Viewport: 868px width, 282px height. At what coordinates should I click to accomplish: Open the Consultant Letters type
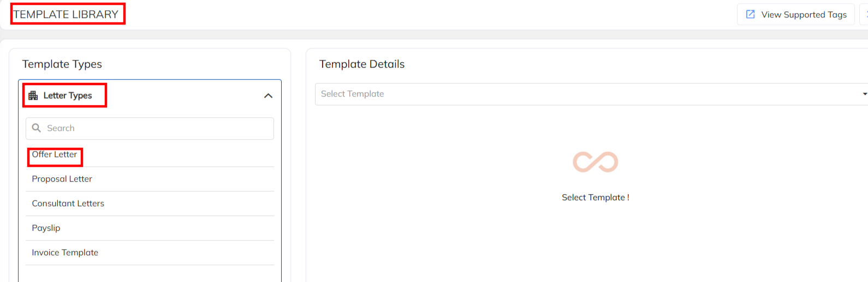tap(68, 203)
